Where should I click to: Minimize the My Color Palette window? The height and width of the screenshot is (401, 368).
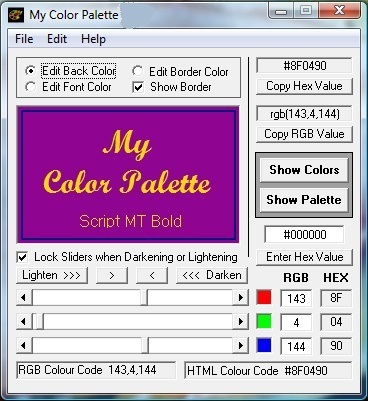pos(281,11)
